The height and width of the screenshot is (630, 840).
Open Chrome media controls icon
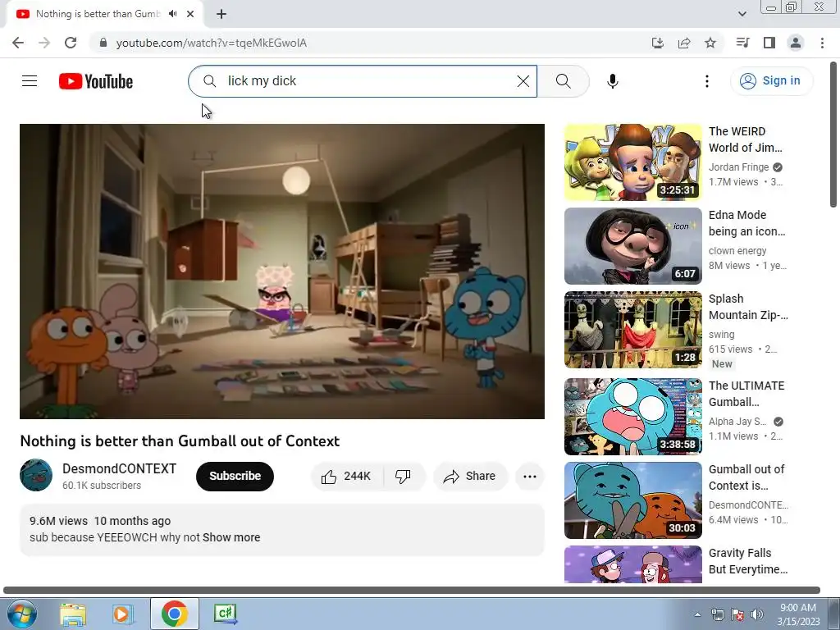pyautogui.click(x=742, y=43)
